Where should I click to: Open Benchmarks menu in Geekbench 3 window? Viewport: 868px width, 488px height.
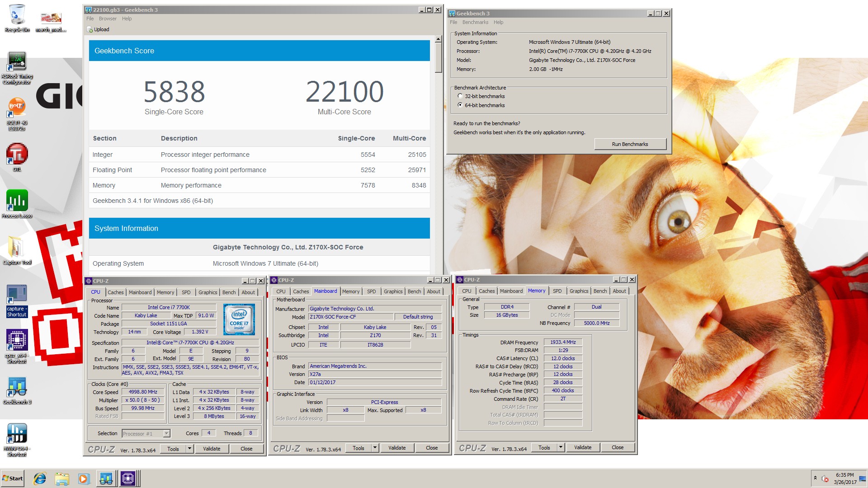pyautogui.click(x=475, y=23)
